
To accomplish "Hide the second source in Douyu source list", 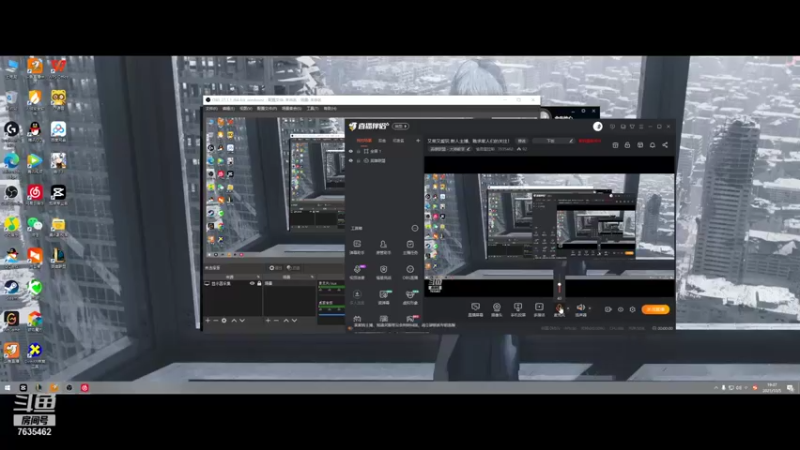I will click(x=351, y=161).
